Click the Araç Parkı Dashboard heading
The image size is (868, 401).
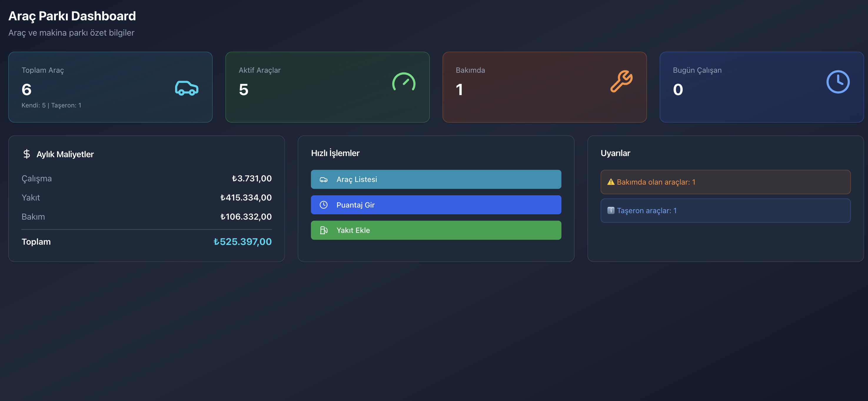point(72,16)
